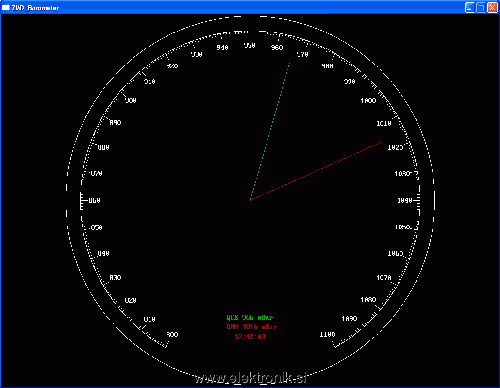Screen dimensions: 500x388
Task: Click the 830 label on the dial
Action: pyautogui.click(x=115, y=278)
